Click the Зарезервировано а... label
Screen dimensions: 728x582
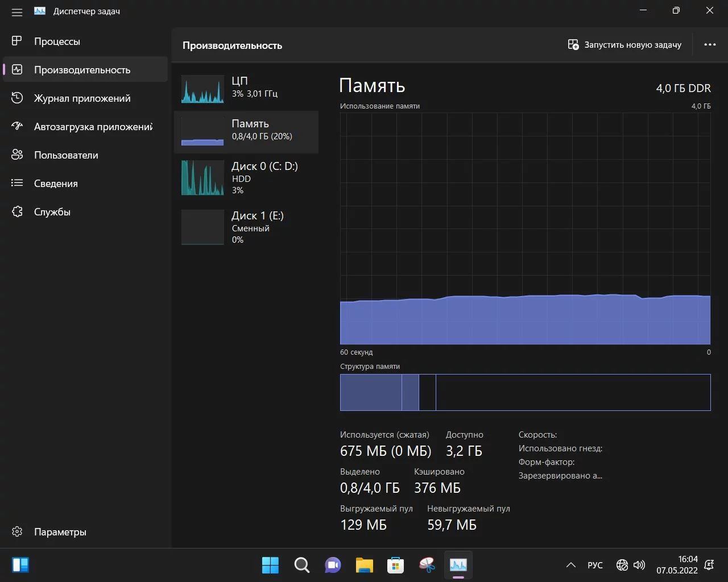(x=560, y=476)
